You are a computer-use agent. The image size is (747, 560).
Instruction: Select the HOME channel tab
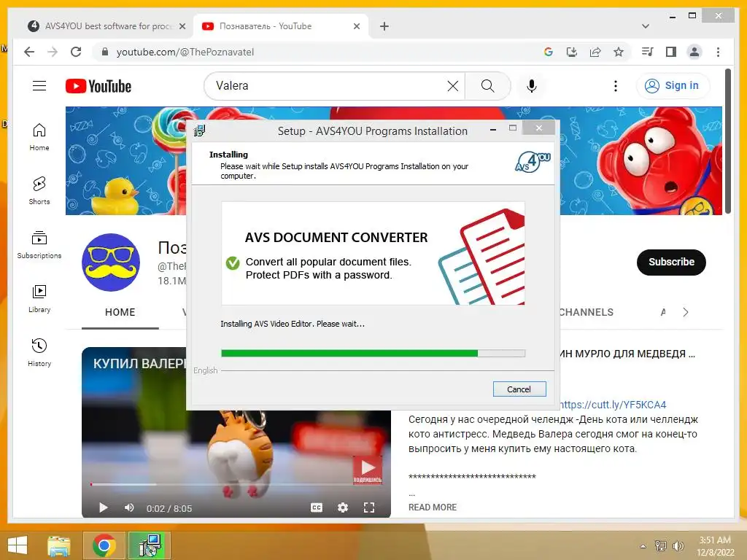coord(120,312)
